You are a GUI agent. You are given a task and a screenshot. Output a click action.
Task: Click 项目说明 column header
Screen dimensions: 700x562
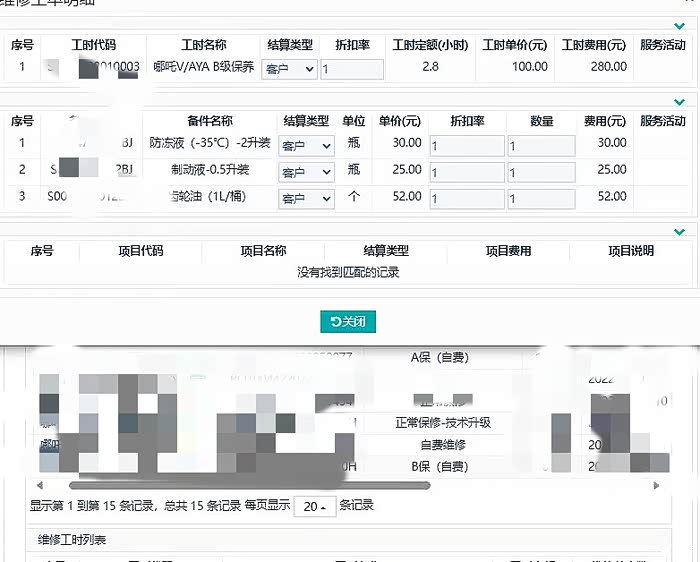[631, 251]
